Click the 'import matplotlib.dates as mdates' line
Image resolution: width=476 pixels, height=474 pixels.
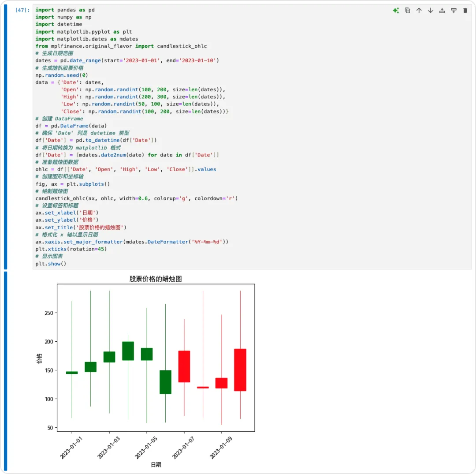click(x=87, y=39)
